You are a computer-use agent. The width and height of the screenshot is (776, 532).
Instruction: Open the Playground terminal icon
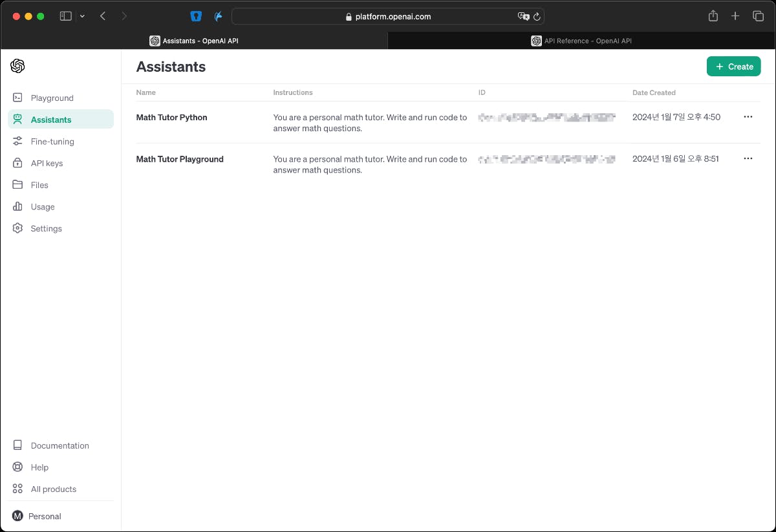17,98
